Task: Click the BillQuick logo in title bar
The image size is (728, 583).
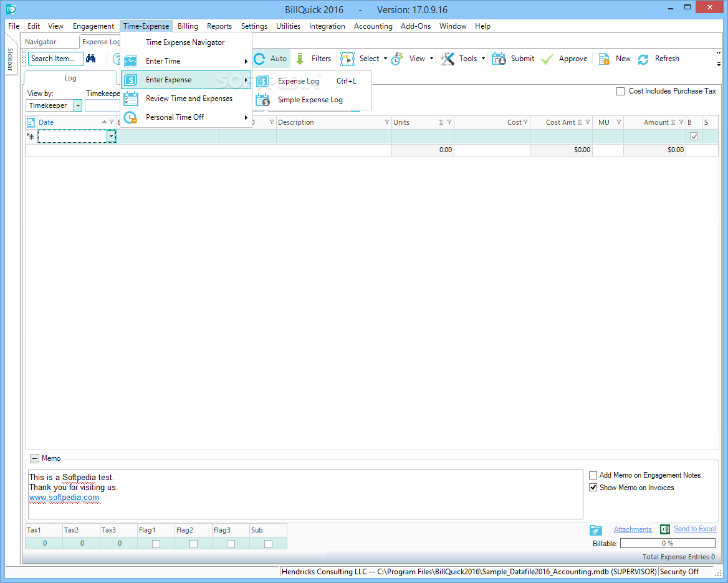Action: pos(11,9)
